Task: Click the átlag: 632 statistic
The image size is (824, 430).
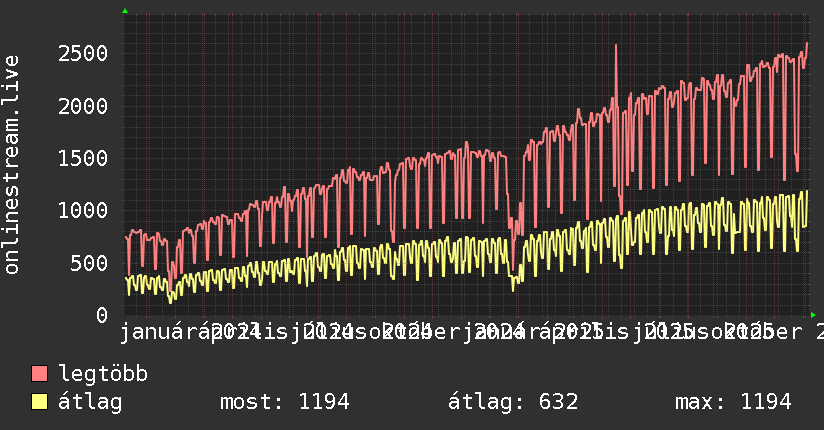Action: click(513, 402)
